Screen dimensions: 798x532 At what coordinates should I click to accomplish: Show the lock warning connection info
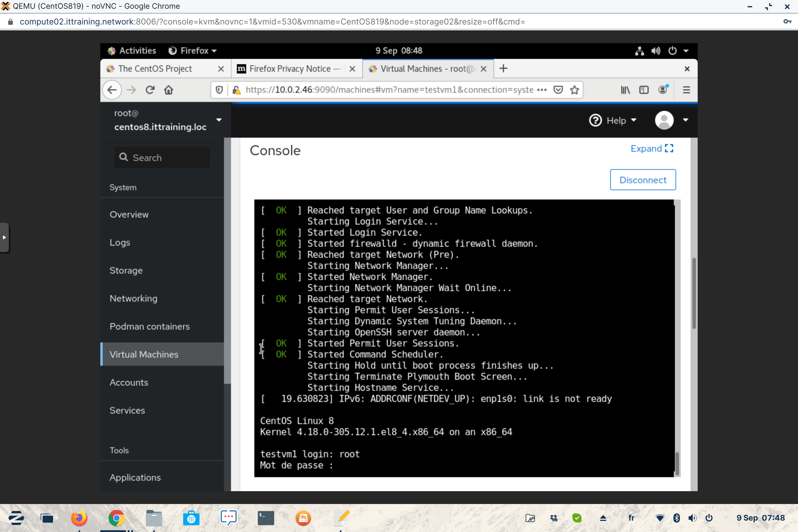tap(237, 90)
